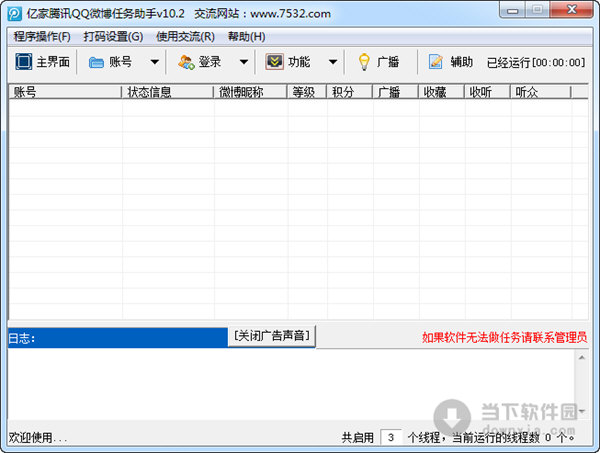Screen dimensions: 600x453
Task: Select the 主界面 toolbar label
Action: coord(53,62)
